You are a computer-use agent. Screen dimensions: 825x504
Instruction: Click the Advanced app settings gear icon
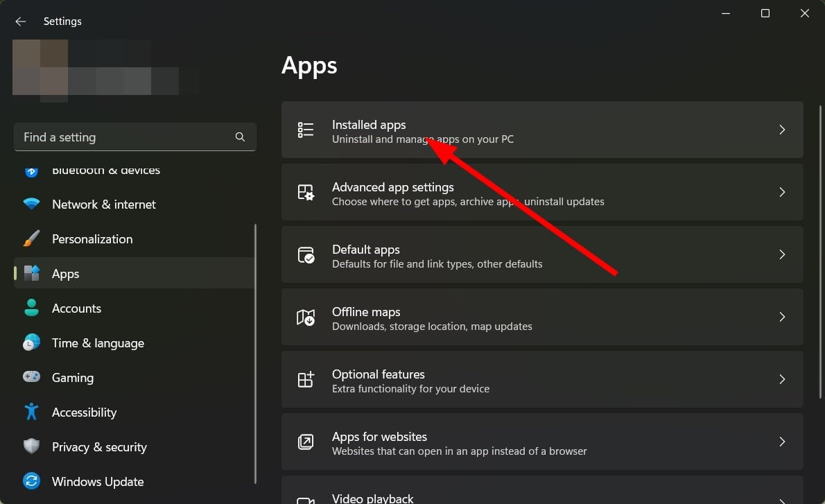click(305, 192)
